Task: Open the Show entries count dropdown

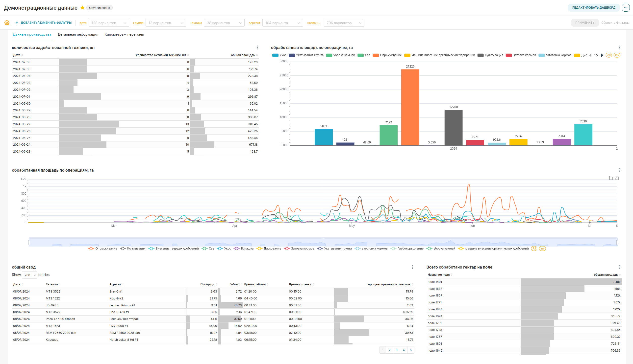Action: tap(29, 275)
